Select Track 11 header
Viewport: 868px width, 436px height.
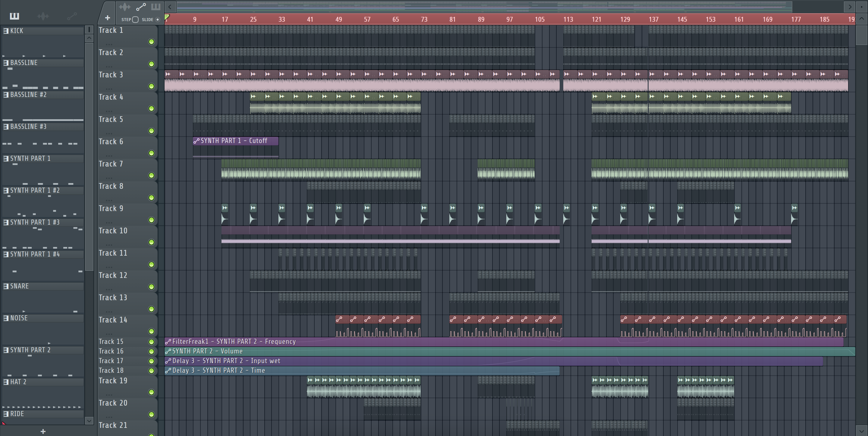coord(127,259)
